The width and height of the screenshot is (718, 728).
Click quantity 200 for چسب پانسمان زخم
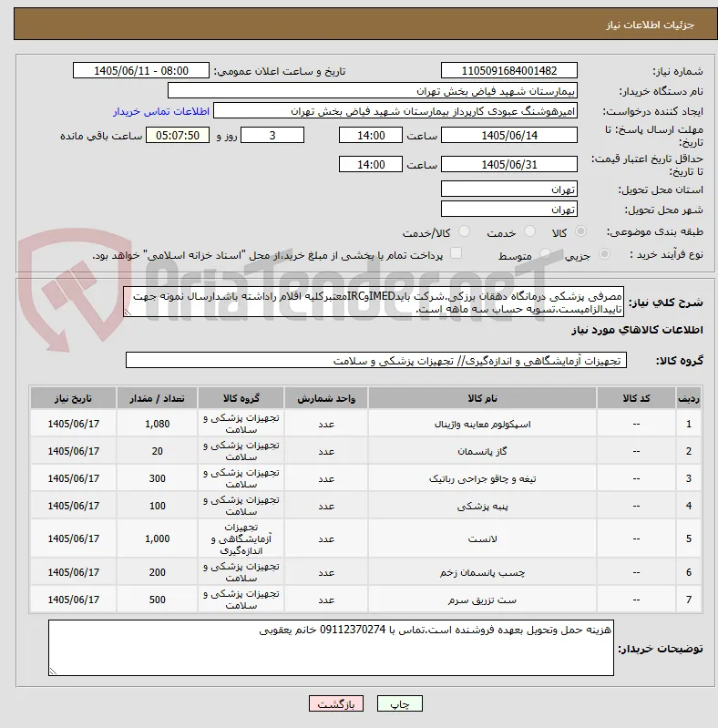[x=158, y=572]
